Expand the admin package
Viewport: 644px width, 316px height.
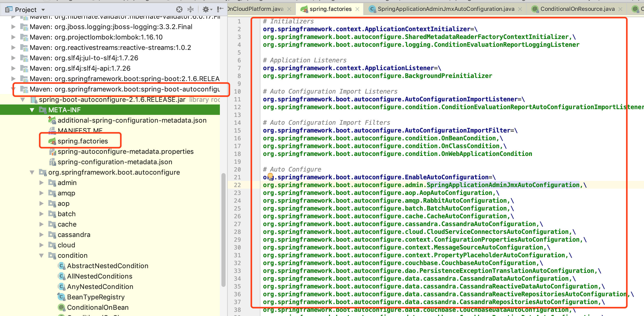[x=41, y=183]
